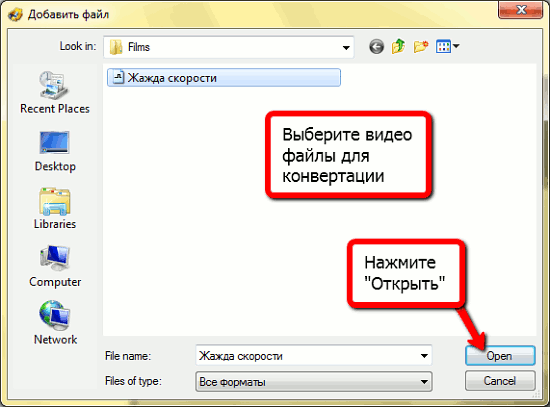Expand the Look in folder dropdown
This screenshot has width=550, height=407.
pyautogui.click(x=346, y=47)
